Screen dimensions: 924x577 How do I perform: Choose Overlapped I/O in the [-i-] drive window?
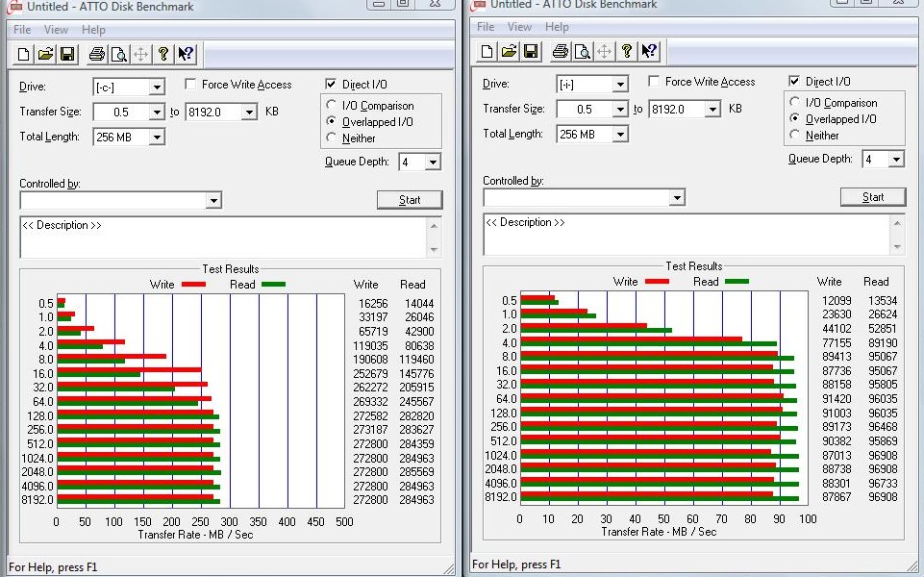tap(794, 118)
